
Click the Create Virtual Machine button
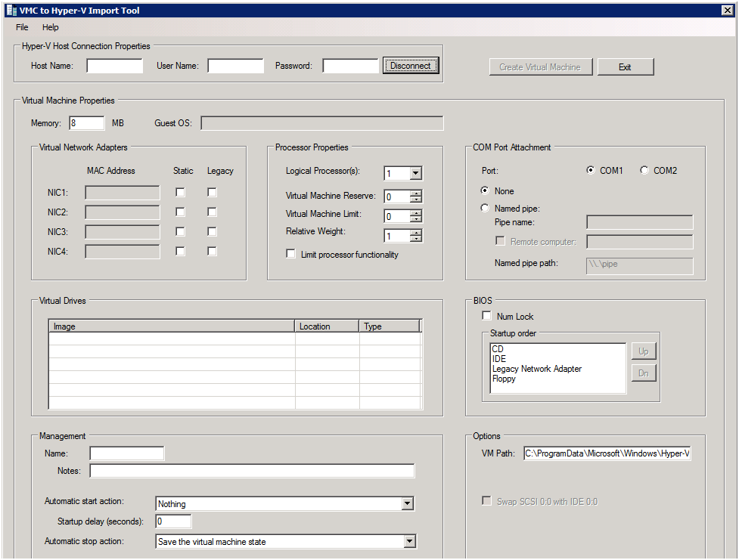click(x=540, y=67)
